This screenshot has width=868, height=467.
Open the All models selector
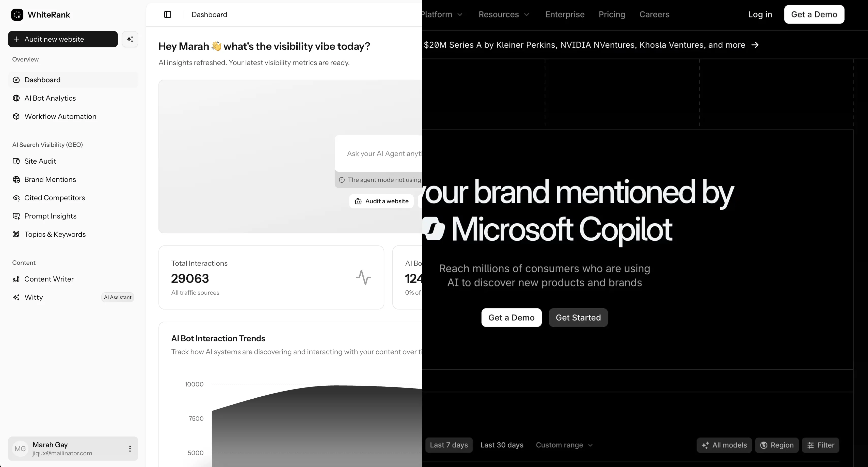click(x=724, y=445)
